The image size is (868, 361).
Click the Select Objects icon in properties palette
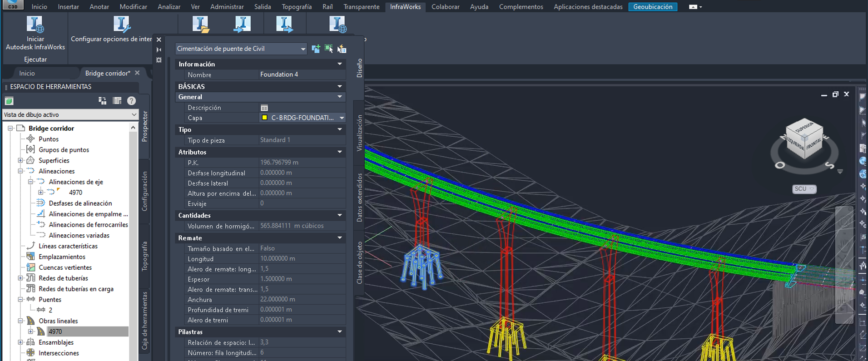coord(328,49)
